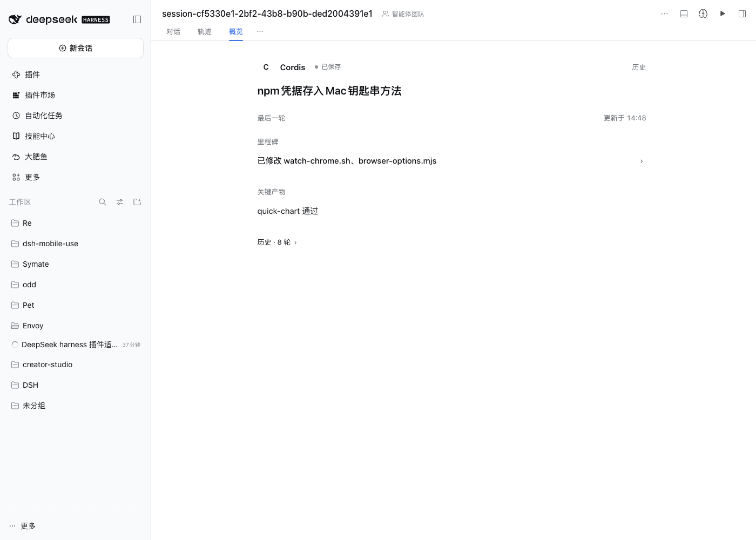Screen dimensions: 756x540
Task: Click the Cordis agent name
Action: 293,67
